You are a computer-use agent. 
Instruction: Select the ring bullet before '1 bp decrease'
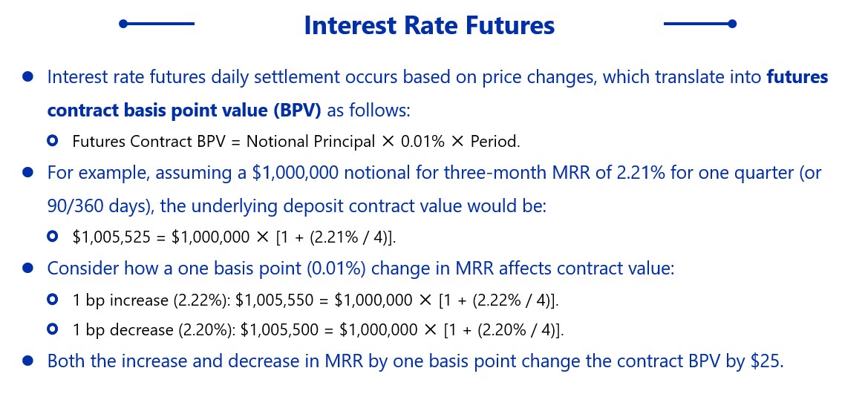[53, 329]
